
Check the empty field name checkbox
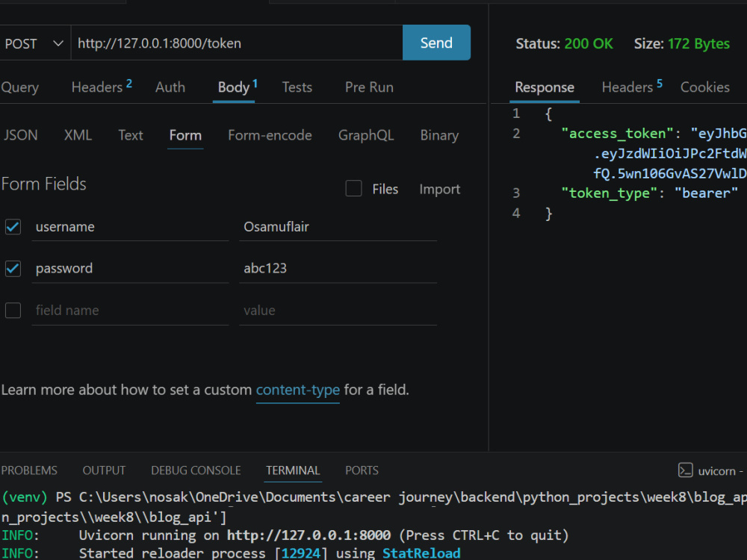pos(13,311)
